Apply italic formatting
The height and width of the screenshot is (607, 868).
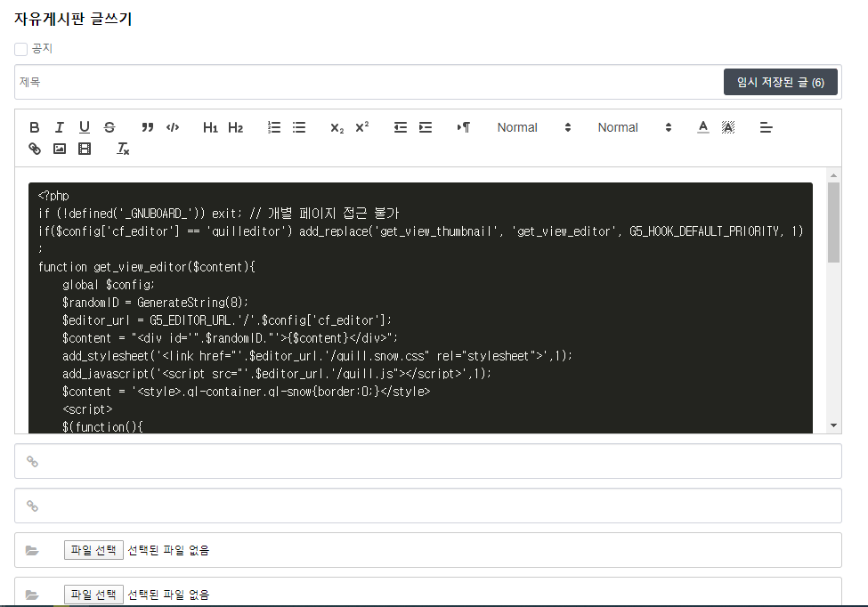60,127
